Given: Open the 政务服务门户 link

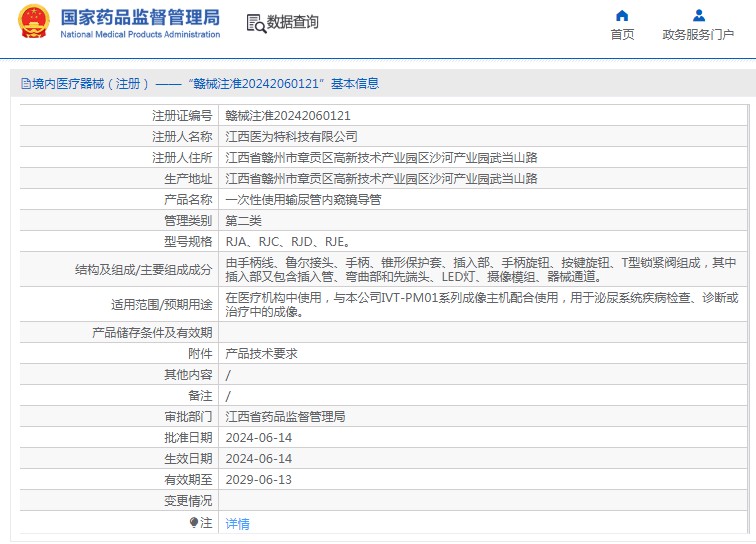Looking at the screenshot, I should tap(698, 35).
